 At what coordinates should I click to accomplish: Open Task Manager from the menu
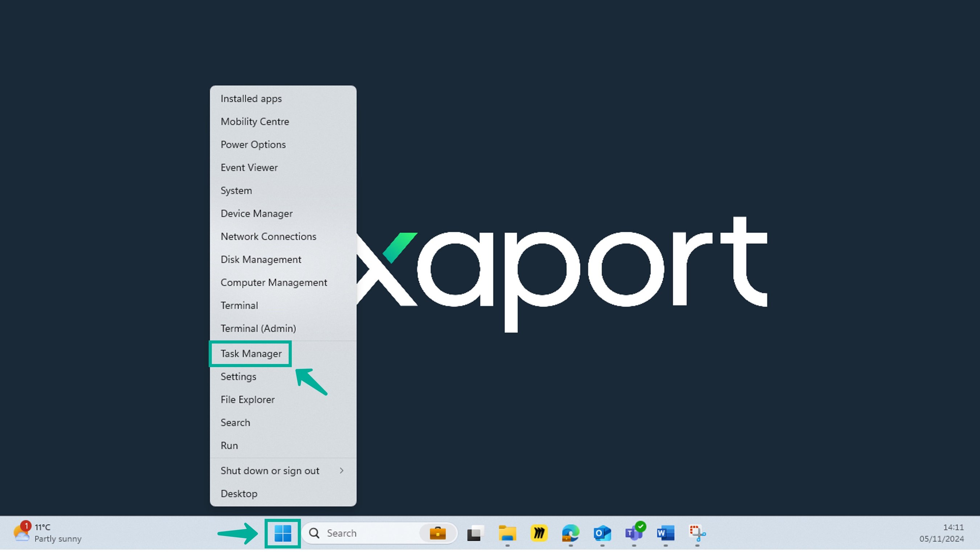pos(250,353)
